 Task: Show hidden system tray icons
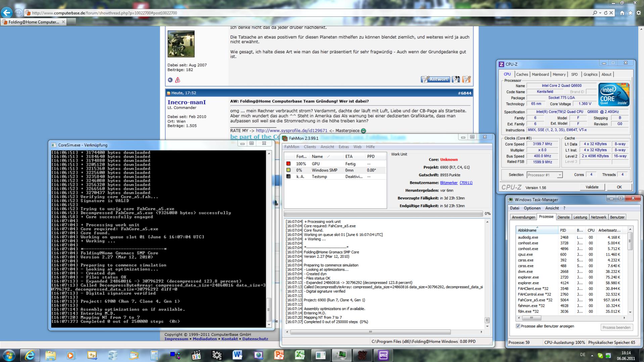coord(592,355)
